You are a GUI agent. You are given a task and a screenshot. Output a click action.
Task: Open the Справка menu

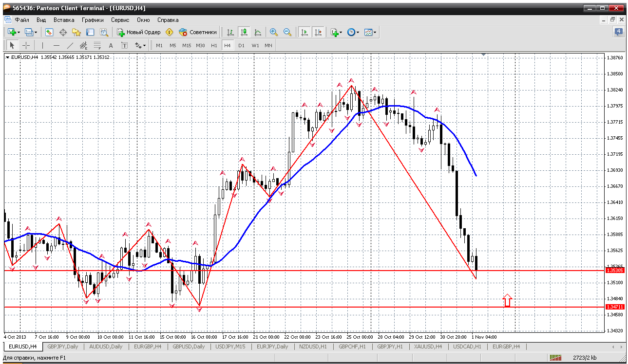(168, 20)
